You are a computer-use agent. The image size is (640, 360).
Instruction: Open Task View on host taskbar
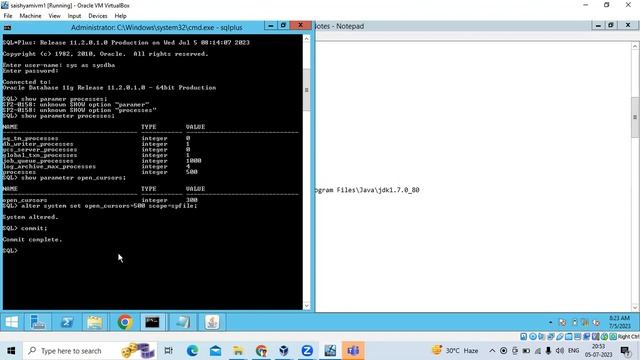[169, 351]
